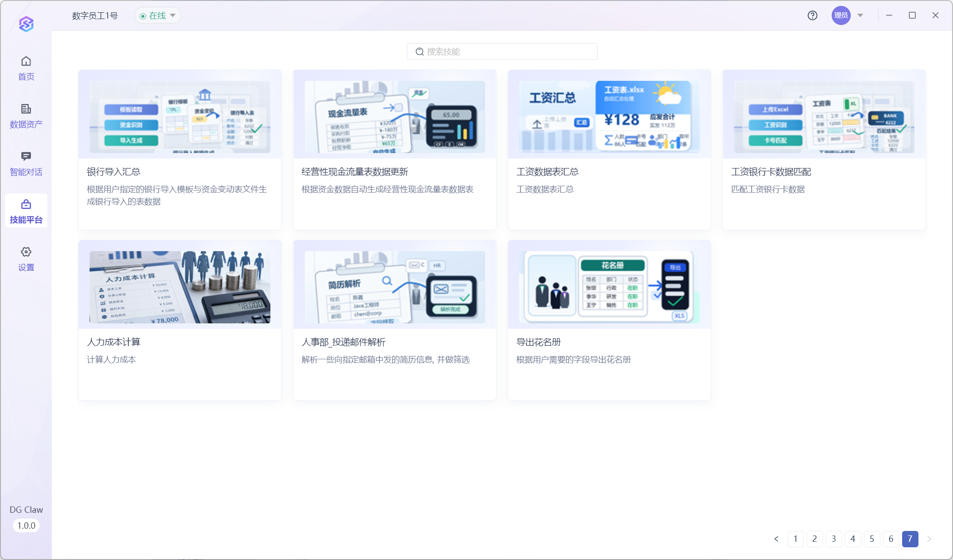The image size is (953, 560).
Task: Click the 经营性现金流量表数据更新 title
Action: (355, 172)
